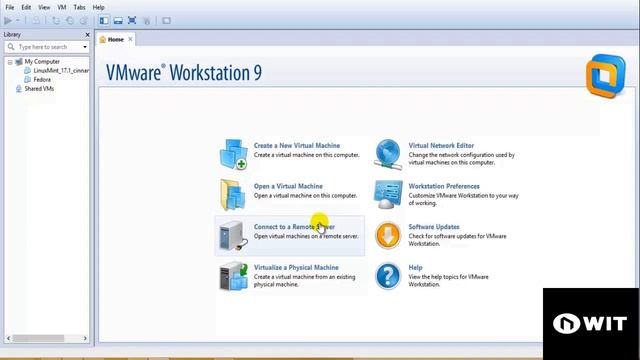Click the Virtualize a Physical Machine icon
The height and width of the screenshot is (360, 640).
point(233,276)
